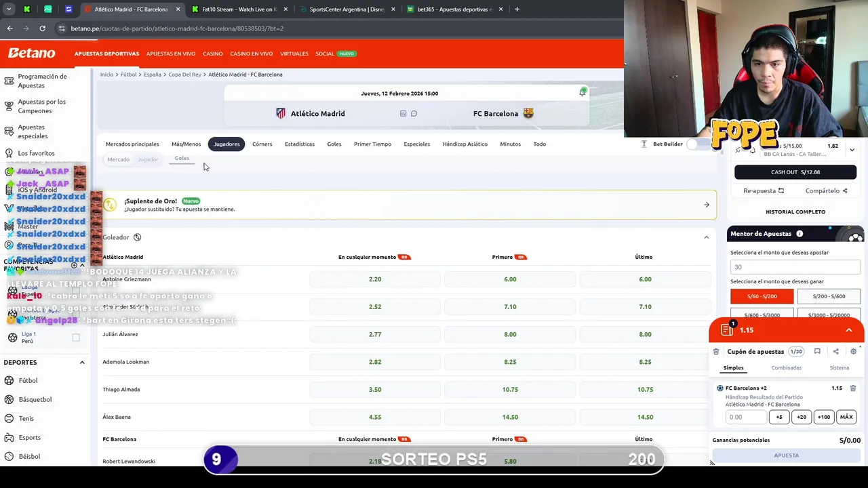This screenshot has width=868, height=488.
Task: Open the Hándicap Asiático tab
Action: 465,144
